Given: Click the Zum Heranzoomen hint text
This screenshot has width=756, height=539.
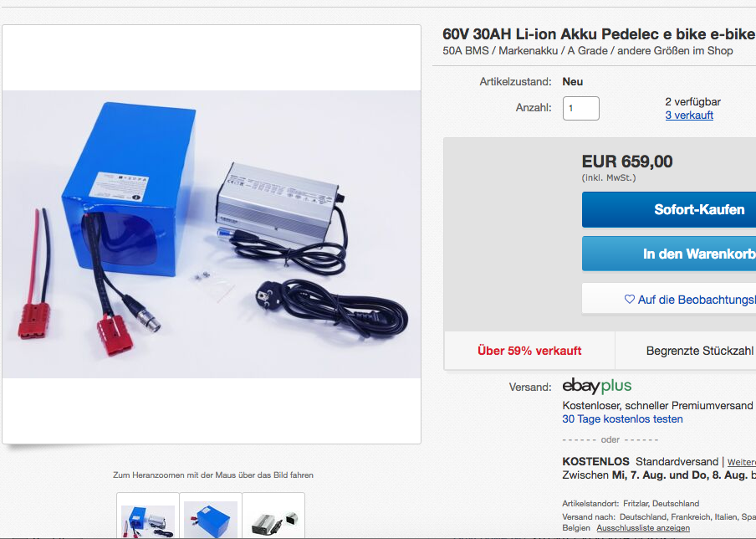Looking at the screenshot, I should pos(213,475).
